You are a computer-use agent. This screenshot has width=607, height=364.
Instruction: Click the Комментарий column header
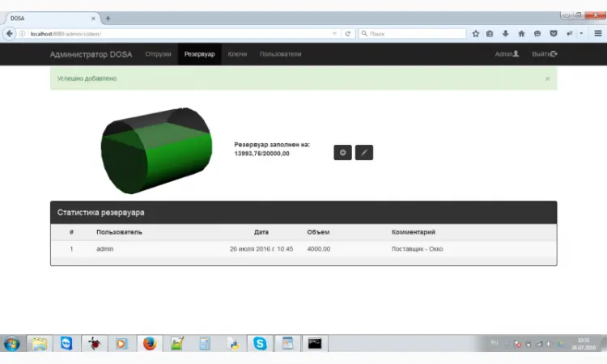(414, 232)
